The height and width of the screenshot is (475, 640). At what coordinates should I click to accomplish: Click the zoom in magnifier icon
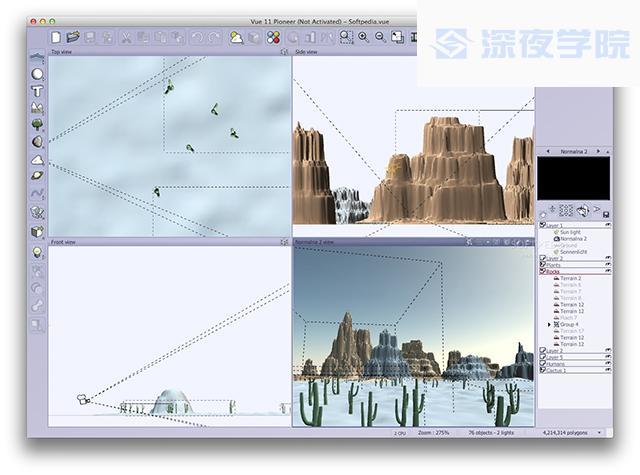363,38
